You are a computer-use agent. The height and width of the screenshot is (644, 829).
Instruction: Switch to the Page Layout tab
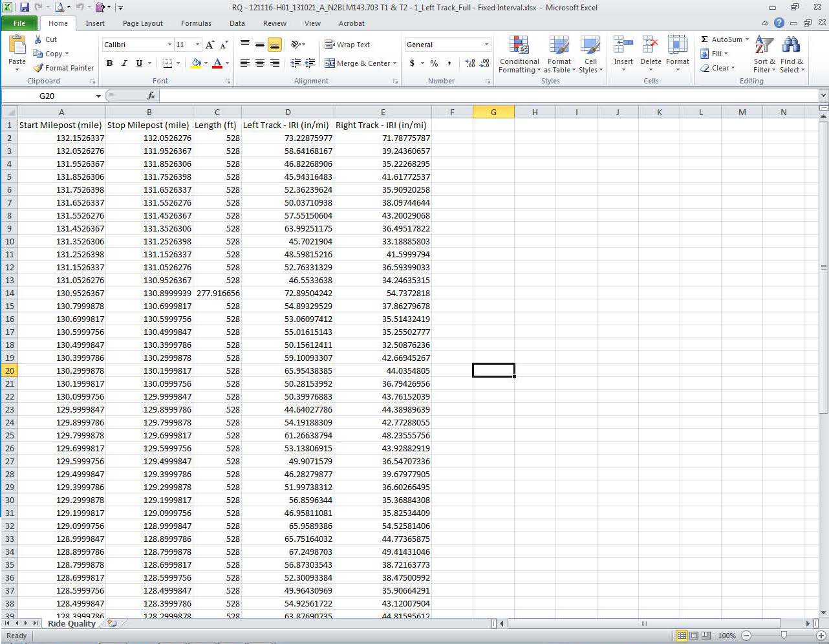point(143,23)
